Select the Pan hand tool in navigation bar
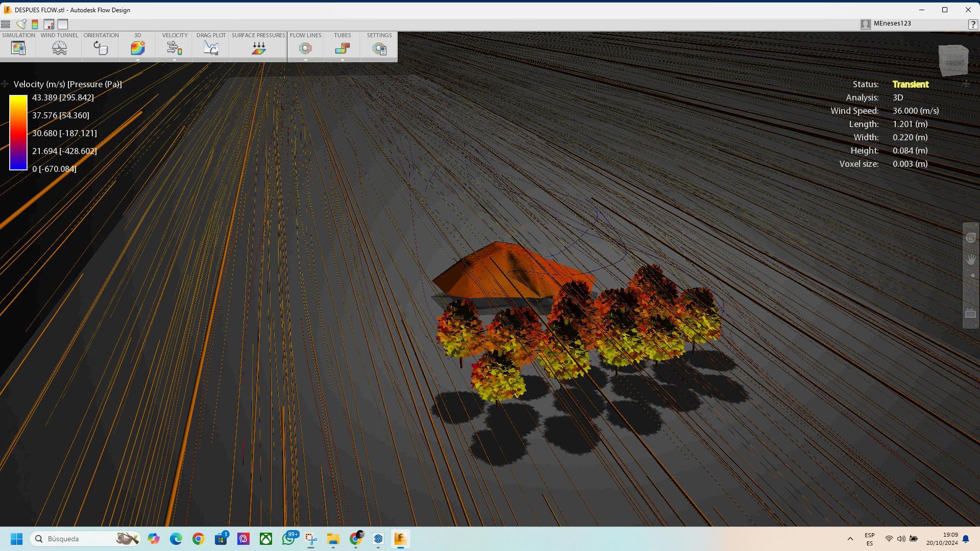The height and width of the screenshot is (551, 980). (970, 260)
